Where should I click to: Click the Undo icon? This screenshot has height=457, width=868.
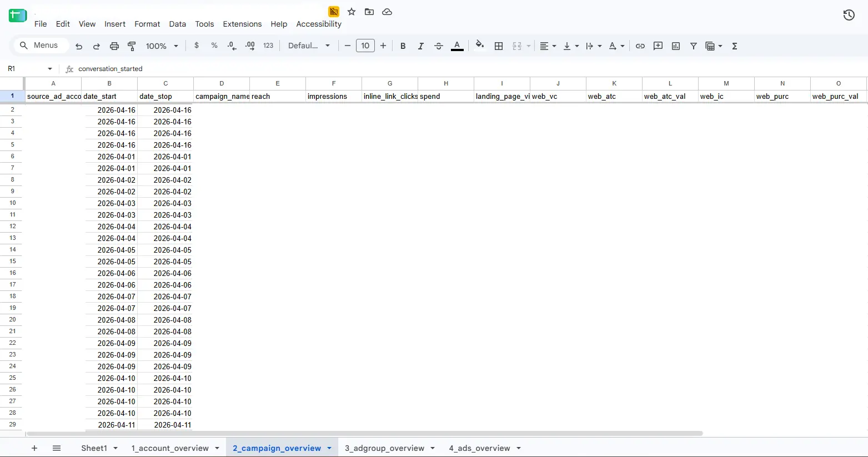[x=79, y=46]
